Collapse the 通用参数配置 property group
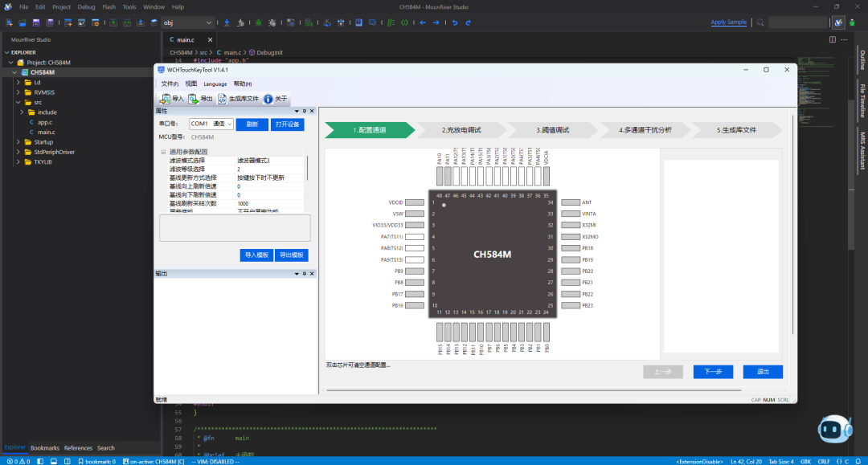868x465 pixels. (x=163, y=152)
